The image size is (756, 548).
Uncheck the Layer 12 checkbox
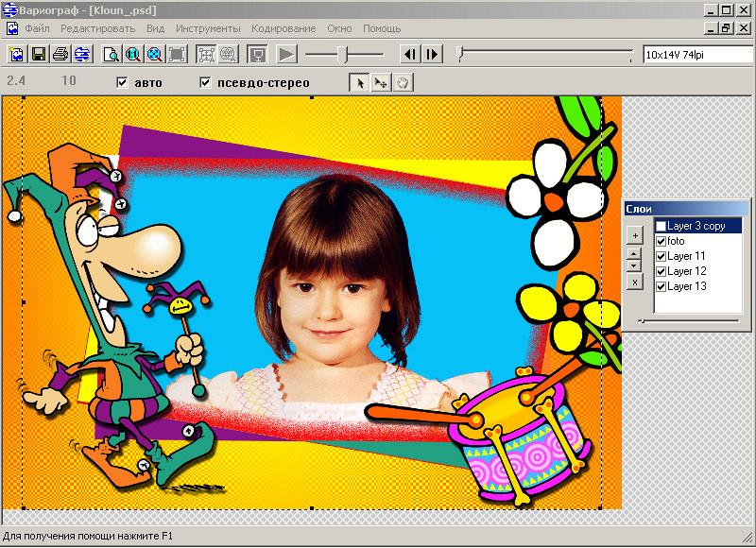[x=661, y=271]
